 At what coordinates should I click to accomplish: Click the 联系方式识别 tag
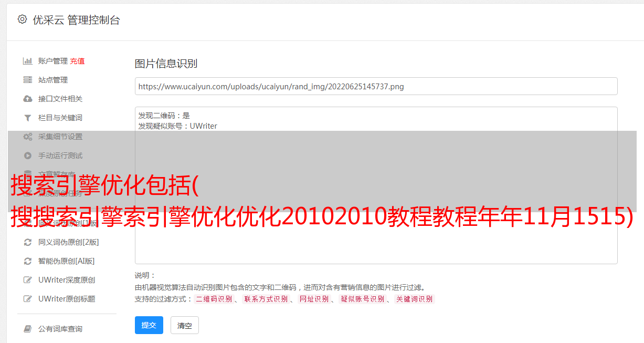click(266, 299)
